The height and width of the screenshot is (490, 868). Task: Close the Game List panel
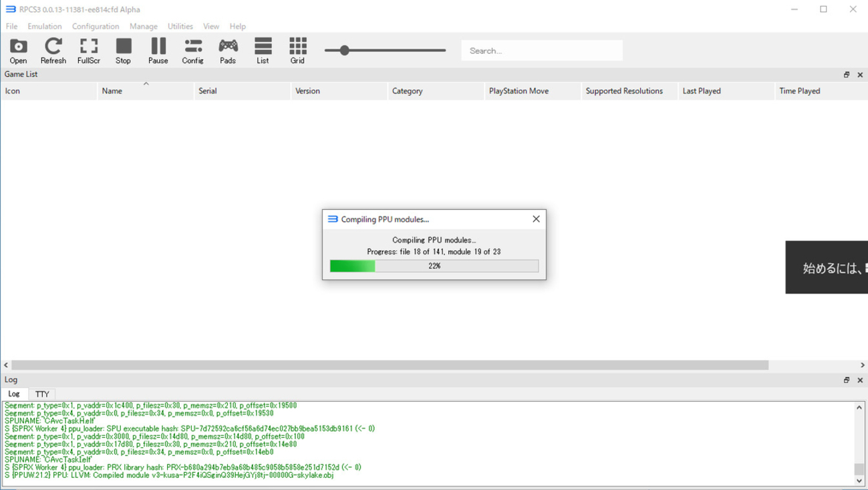[860, 75]
